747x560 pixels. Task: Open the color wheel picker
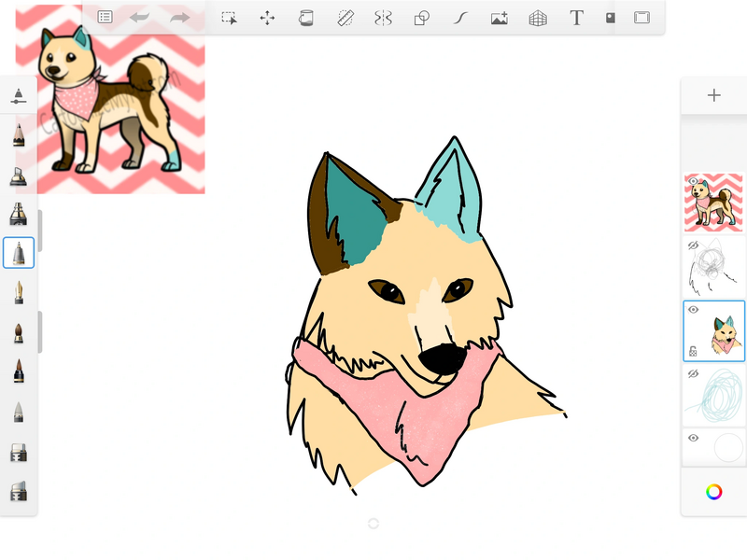point(714,491)
